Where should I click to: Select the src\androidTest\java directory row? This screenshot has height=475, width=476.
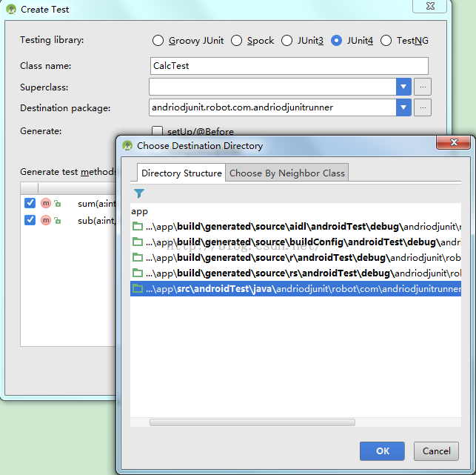[295, 289]
